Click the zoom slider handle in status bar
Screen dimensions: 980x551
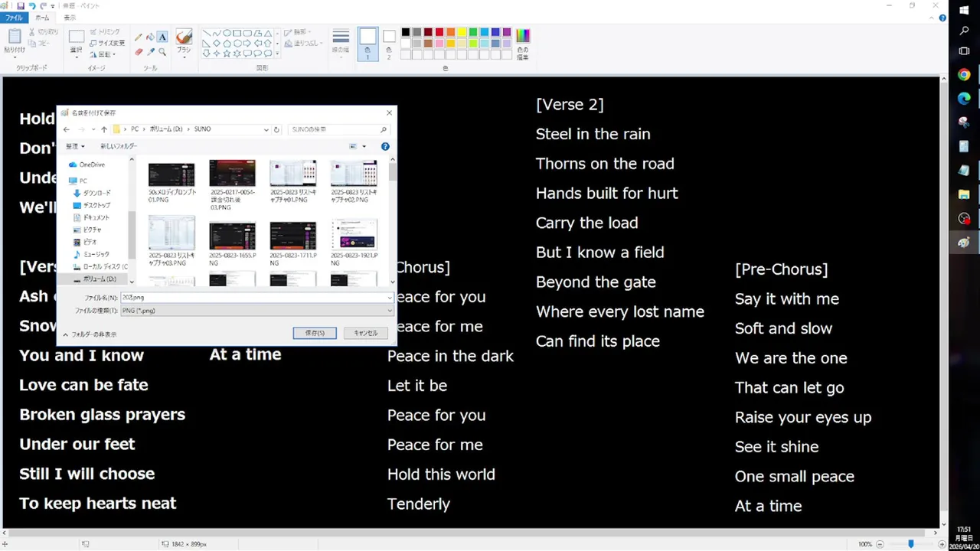(x=910, y=544)
